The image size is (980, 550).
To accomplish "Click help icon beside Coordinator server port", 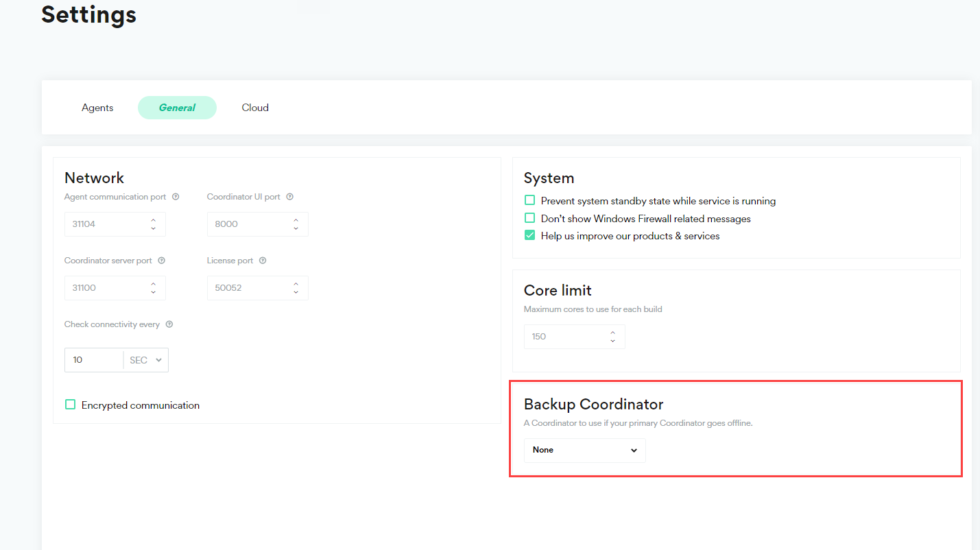I will tap(161, 261).
